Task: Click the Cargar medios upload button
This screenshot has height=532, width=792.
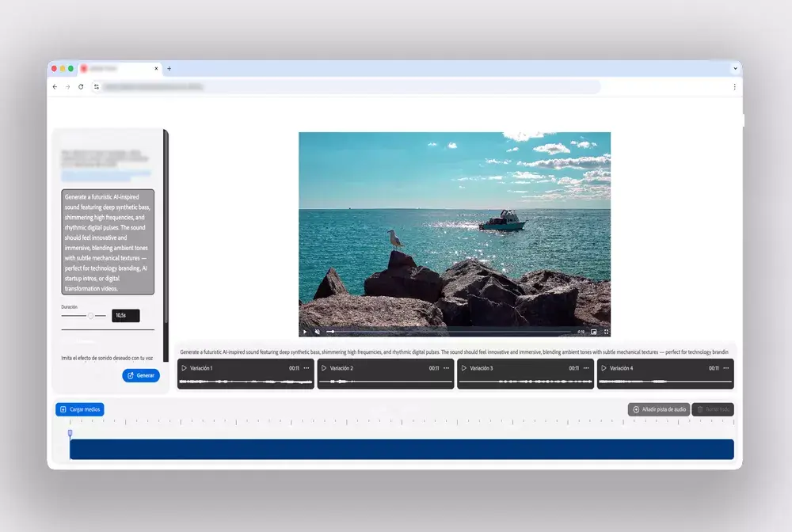Action: [80, 409]
